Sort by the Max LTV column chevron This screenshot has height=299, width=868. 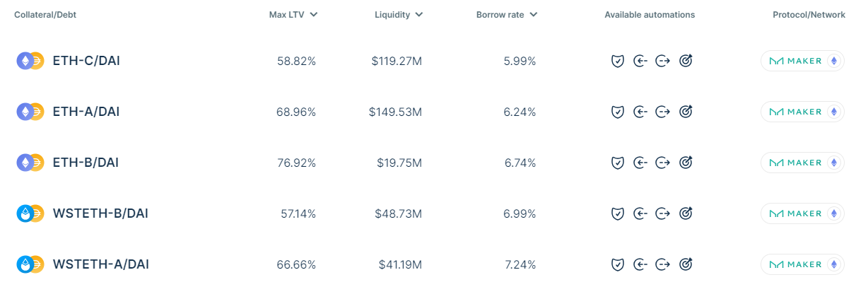tap(314, 14)
